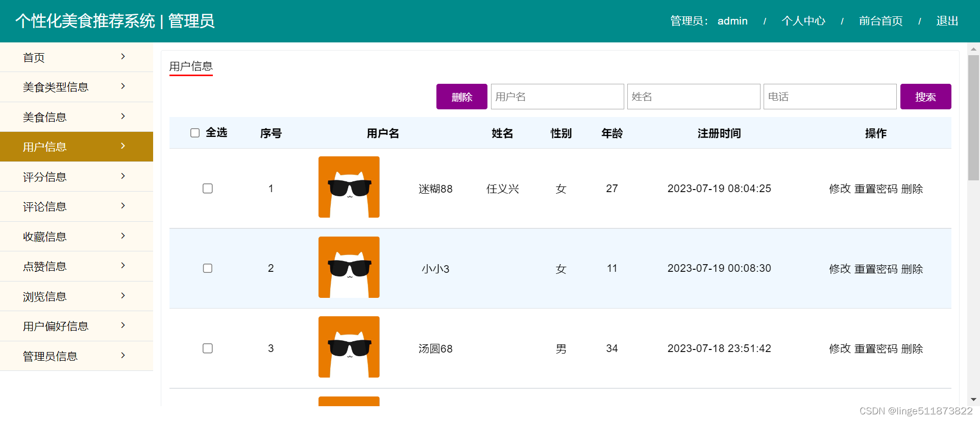Open the 管理员信息 menu item

[x=77, y=356]
